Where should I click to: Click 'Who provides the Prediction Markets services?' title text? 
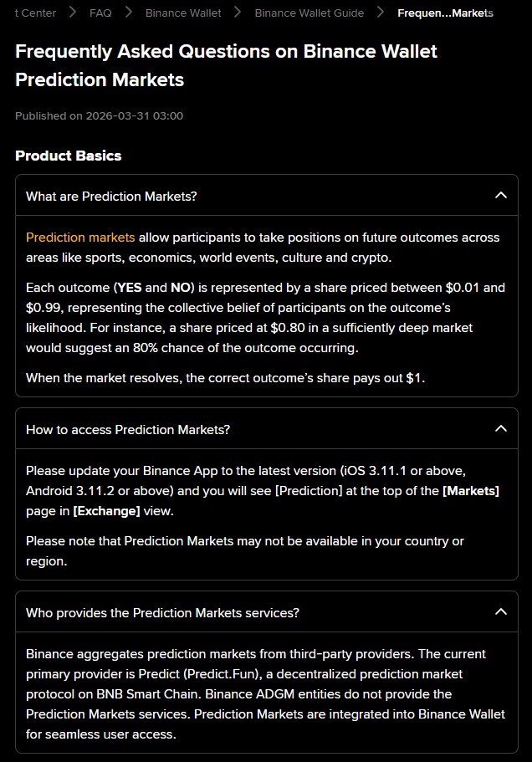(162, 613)
